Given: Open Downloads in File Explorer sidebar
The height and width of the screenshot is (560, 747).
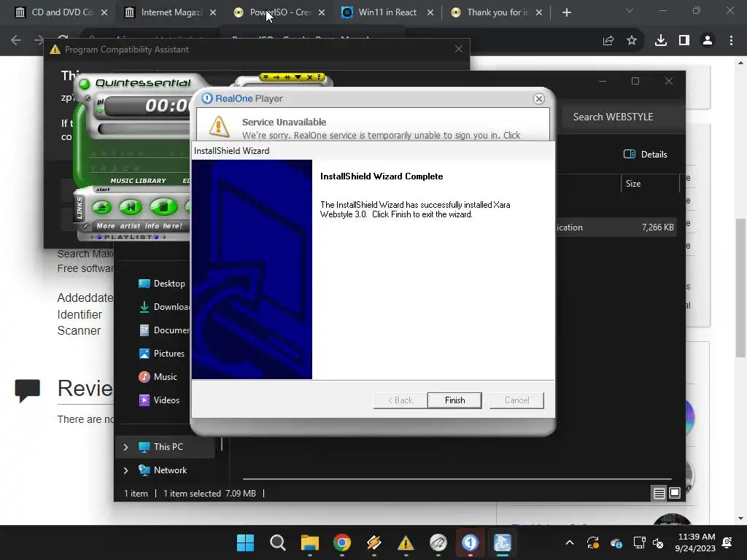Looking at the screenshot, I should [x=164, y=307].
